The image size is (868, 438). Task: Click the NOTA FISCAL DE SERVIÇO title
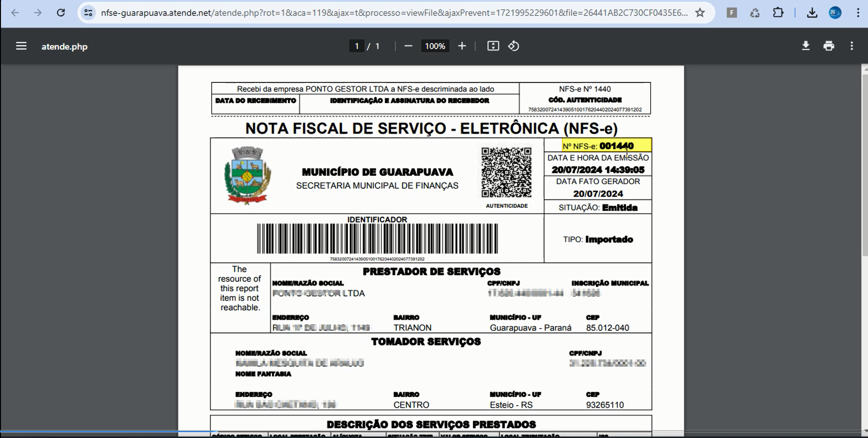click(x=431, y=129)
